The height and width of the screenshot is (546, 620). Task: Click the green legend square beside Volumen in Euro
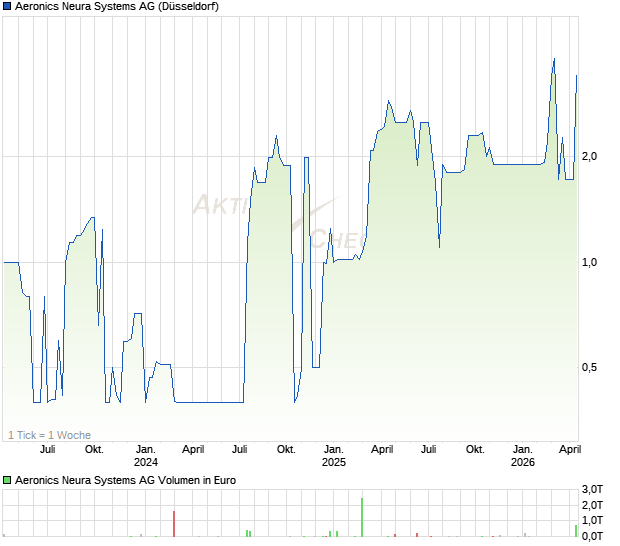point(7,480)
